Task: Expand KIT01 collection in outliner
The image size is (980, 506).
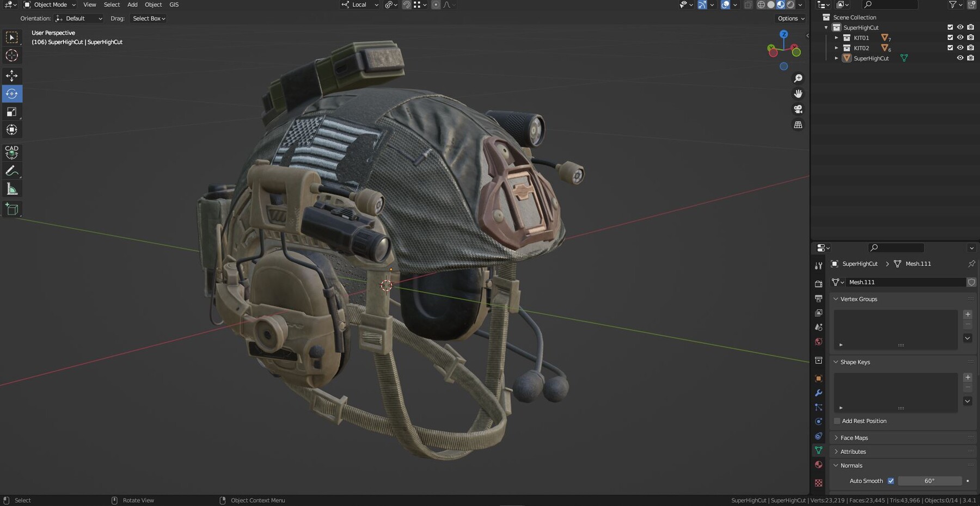Action: [x=836, y=38]
